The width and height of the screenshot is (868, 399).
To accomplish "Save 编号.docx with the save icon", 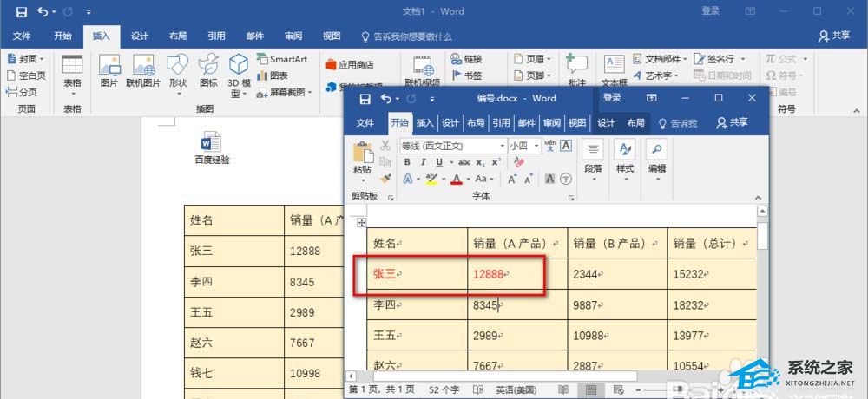I will pyautogui.click(x=365, y=99).
